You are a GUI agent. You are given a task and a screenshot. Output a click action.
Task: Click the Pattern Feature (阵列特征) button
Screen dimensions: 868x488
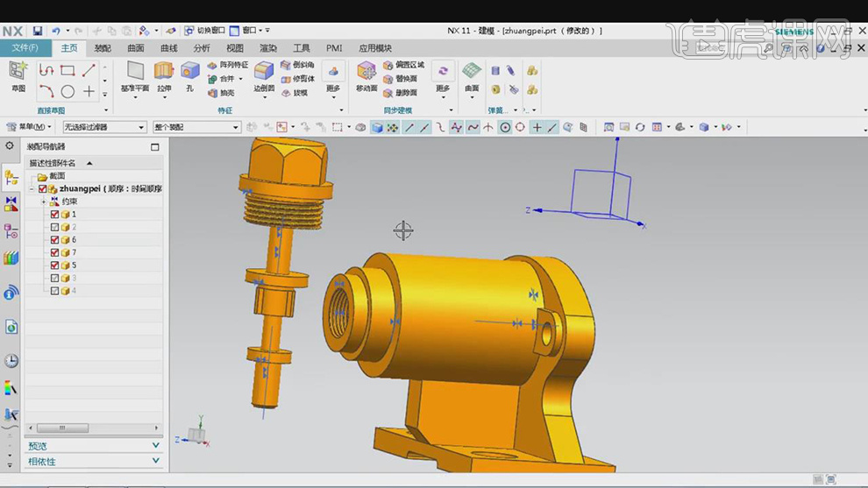tap(228, 65)
